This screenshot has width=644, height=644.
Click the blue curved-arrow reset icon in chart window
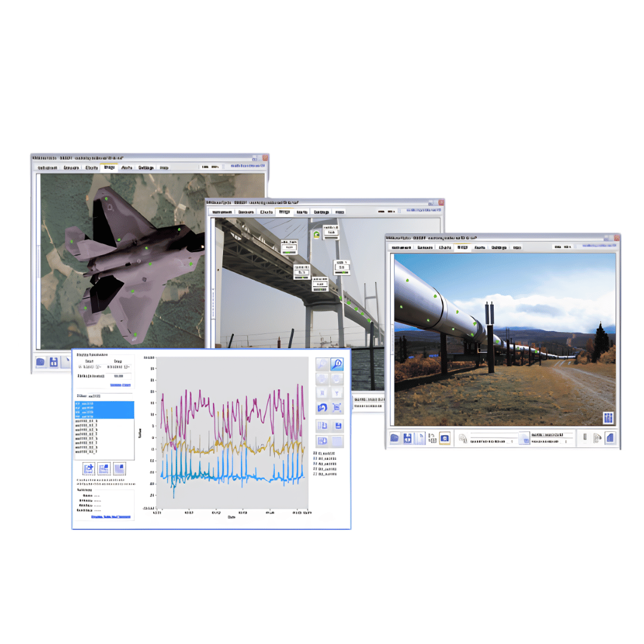(x=322, y=407)
